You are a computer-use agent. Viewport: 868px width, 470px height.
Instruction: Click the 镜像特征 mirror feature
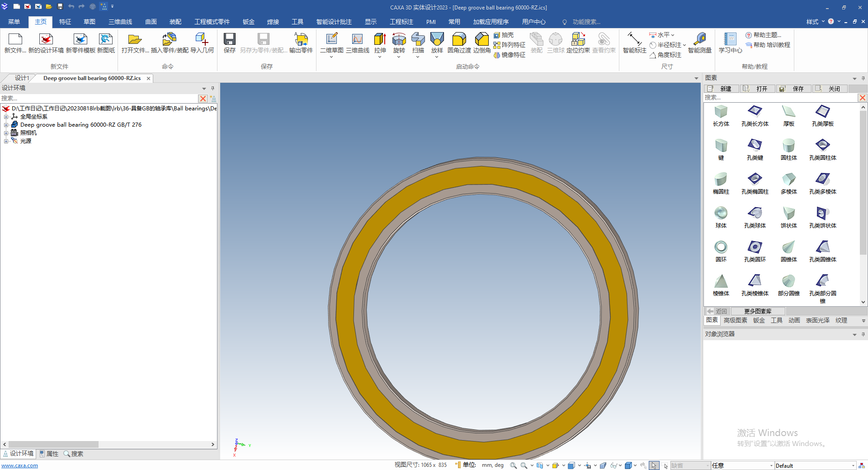point(509,55)
